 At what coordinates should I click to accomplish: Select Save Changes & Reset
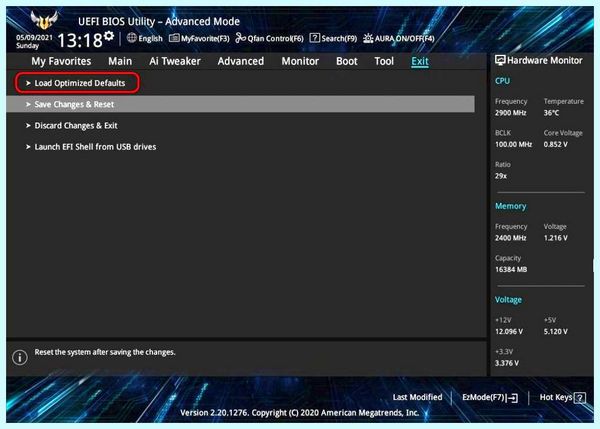tap(240, 104)
